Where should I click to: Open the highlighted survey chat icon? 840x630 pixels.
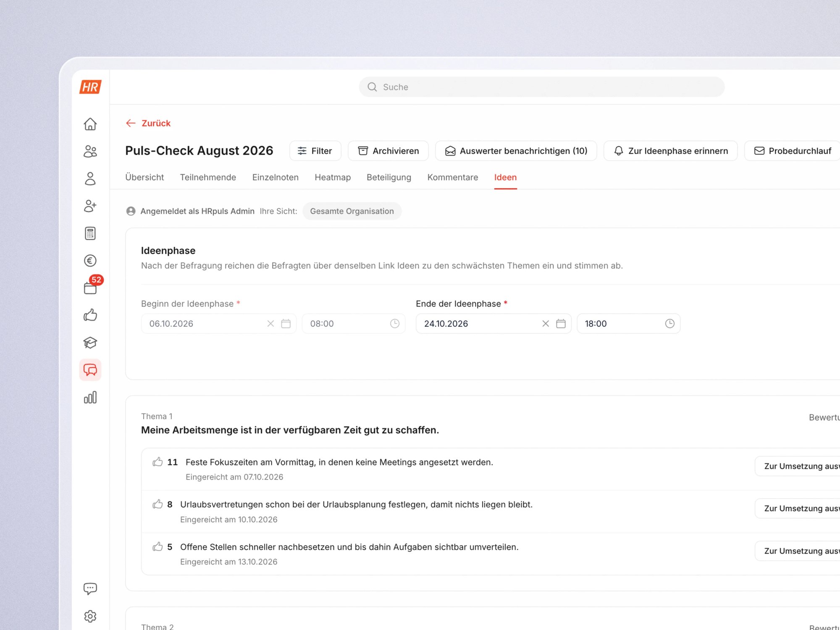tap(90, 370)
